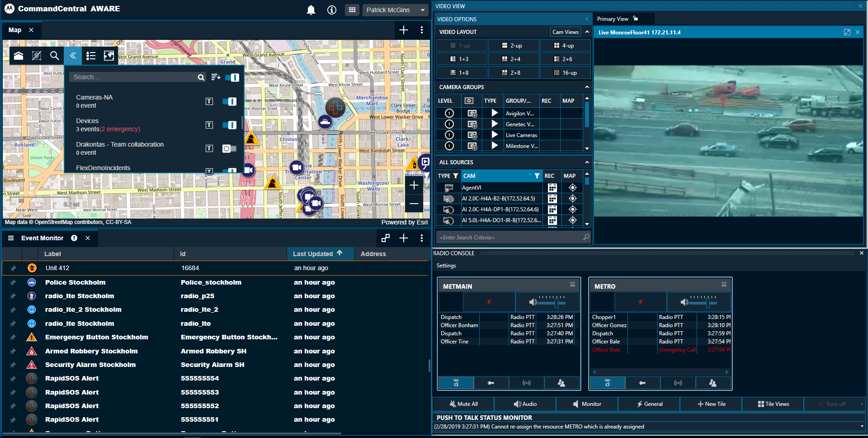Open Tile Views button
868x438 pixels.
[x=773, y=404]
